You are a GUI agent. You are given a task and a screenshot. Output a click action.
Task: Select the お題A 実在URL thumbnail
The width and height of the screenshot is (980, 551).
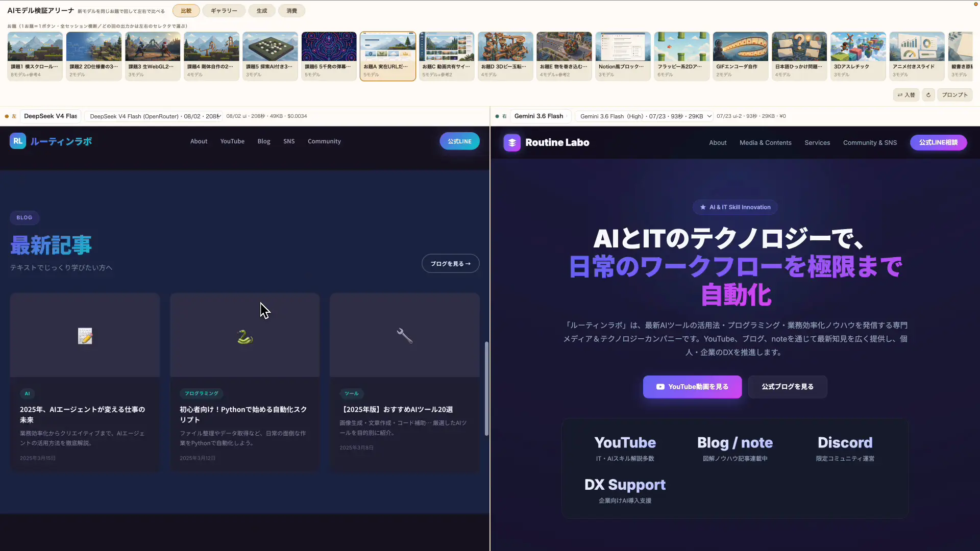tap(388, 56)
